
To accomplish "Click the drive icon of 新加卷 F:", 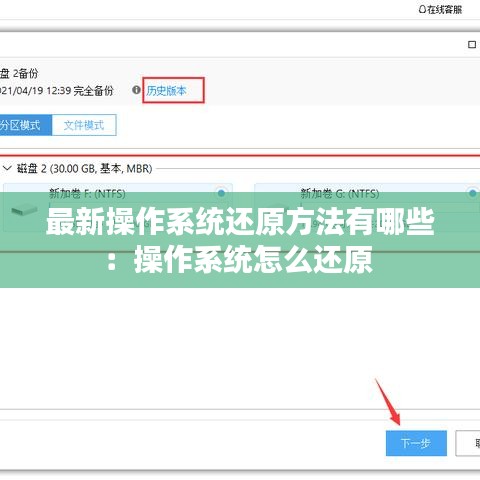I will 24,210.
